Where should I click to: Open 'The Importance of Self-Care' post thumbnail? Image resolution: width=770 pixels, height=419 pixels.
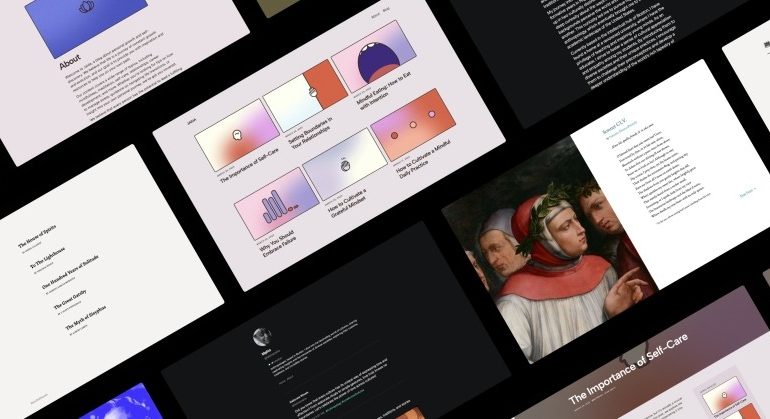(x=232, y=139)
